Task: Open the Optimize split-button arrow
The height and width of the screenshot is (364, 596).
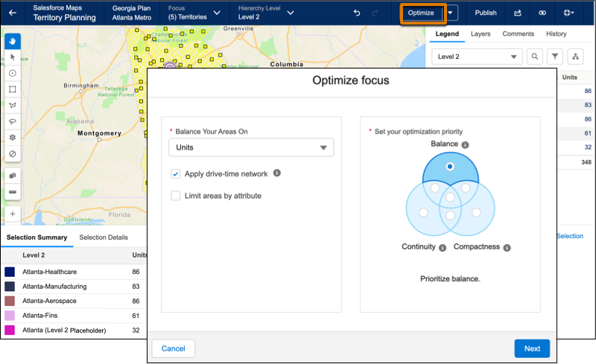Action: tap(451, 13)
